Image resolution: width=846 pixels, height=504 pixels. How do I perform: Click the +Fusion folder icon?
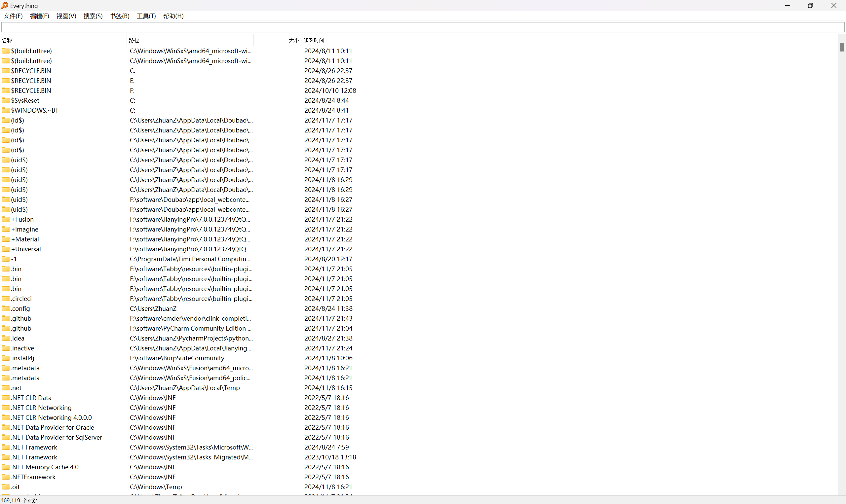[x=6, y=219]
